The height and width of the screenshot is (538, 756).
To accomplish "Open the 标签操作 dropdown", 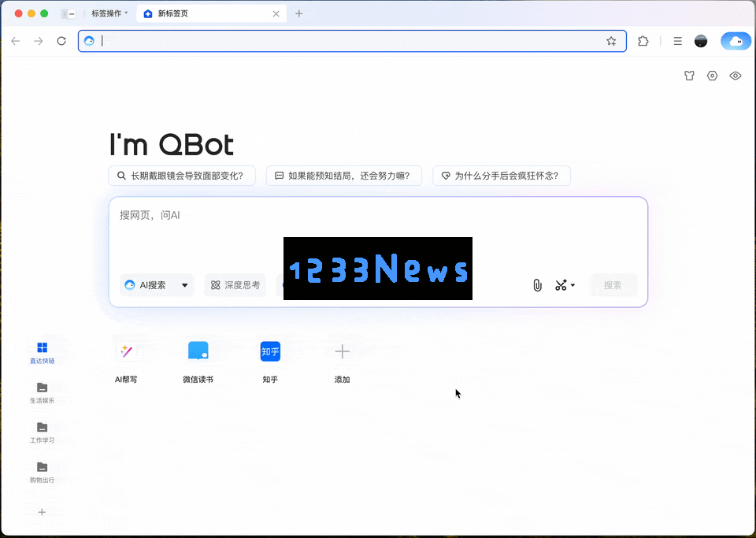I will coord(110,13).
